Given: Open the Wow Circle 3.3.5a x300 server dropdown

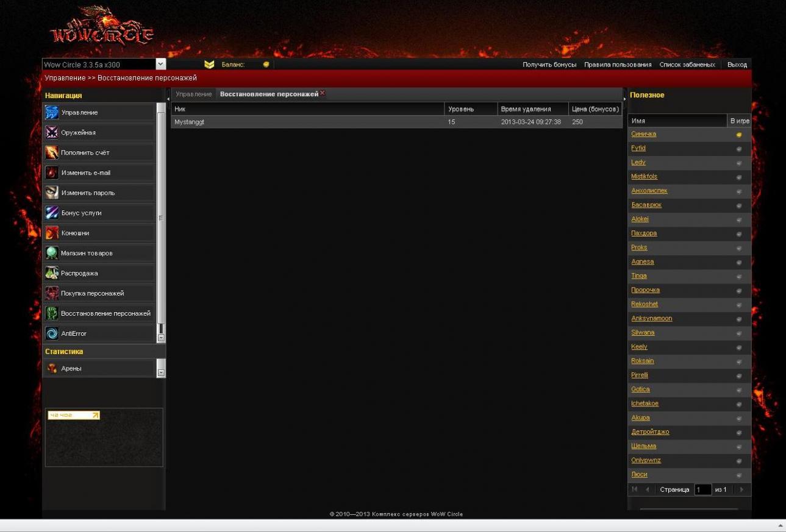Looking at the screenshot, I should pos(160,64).
